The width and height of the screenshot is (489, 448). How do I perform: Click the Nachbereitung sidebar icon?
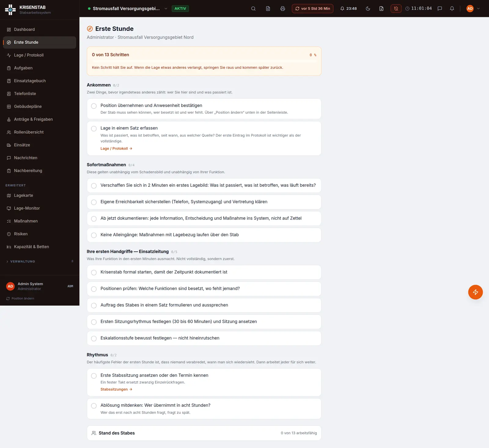(x=9, y=171)
